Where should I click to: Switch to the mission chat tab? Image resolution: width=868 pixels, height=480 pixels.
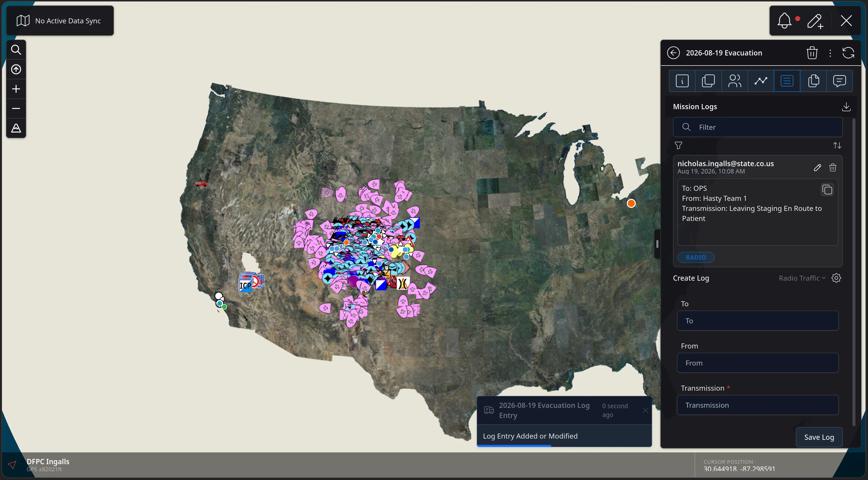coord(839,81)
